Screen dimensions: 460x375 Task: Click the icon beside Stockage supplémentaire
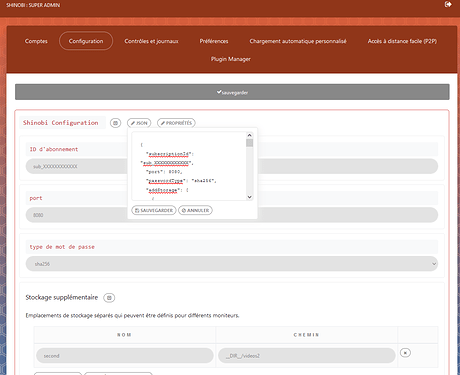pyautogui.click(x=109, y=298)
